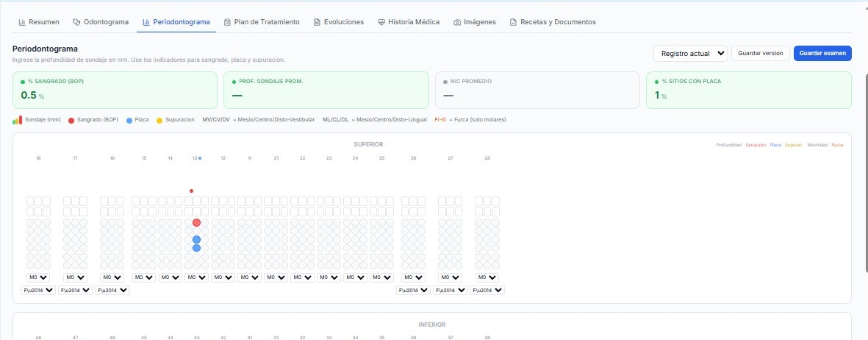This screenshot has height=340, width=868.
Task: Click the ML/CL/DL legend abbreviation
Action: pos(336,120)
